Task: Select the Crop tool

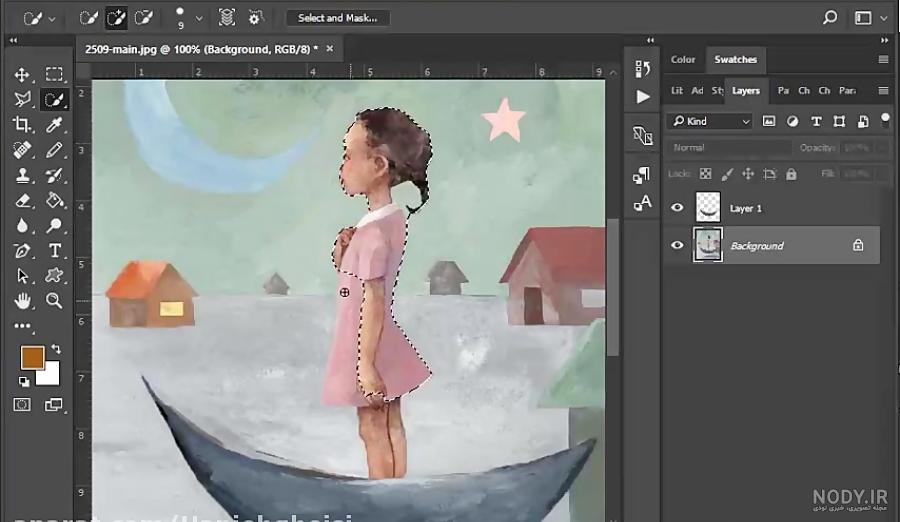Action: 22,125
